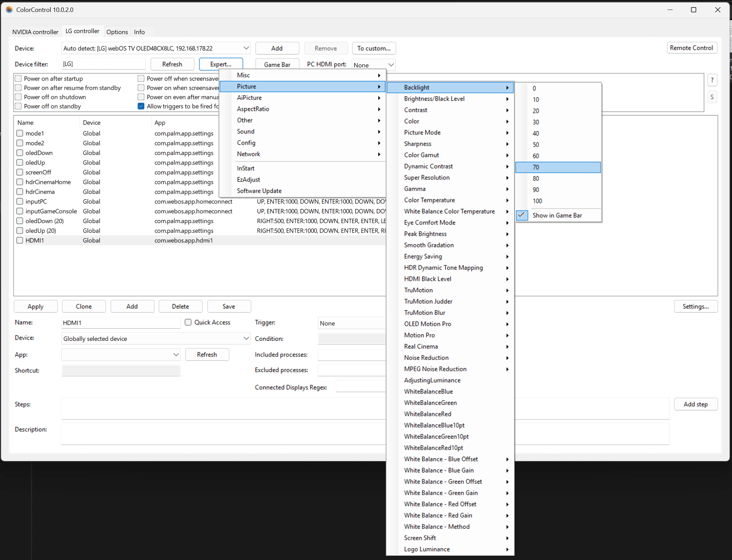
Task: Open the Settings... button
Action: (x=696, y=306)
